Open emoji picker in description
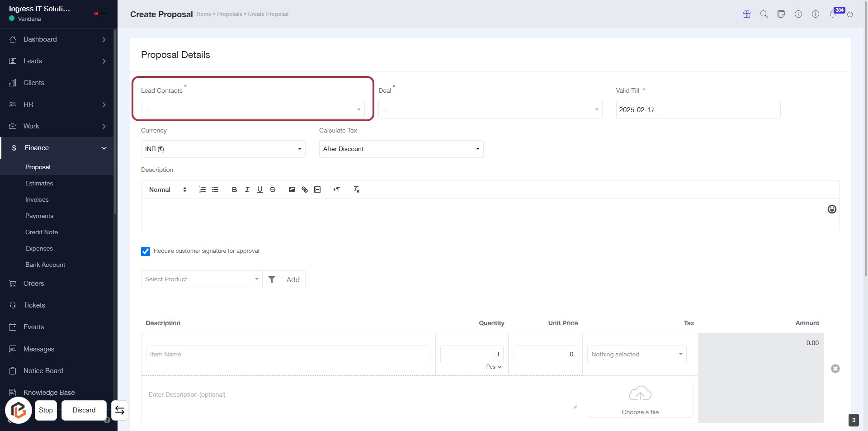The height and width of the screenshot is (431, 868). point(832,209)
